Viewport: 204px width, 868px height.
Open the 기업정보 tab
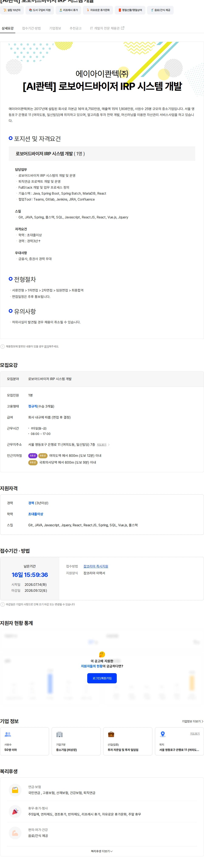point(55,28)
